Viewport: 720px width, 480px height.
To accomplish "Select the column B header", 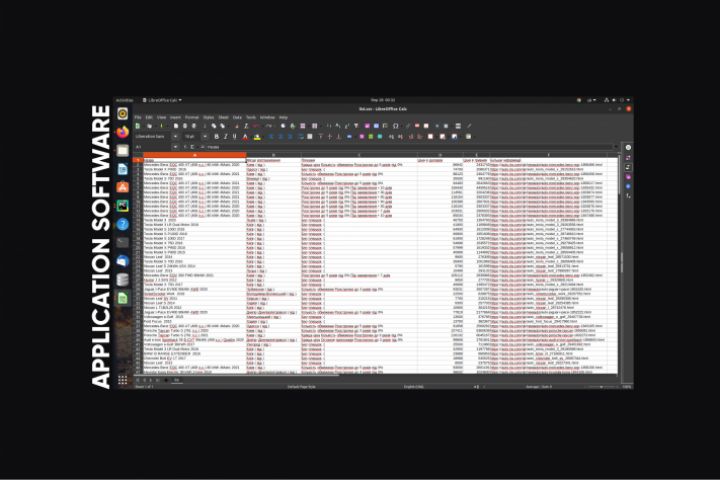I will pyautogui.click(x=274, y=155).
